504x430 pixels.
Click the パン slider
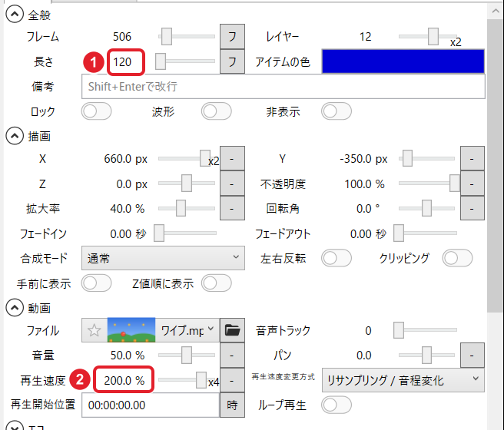(x=427, y=355)
